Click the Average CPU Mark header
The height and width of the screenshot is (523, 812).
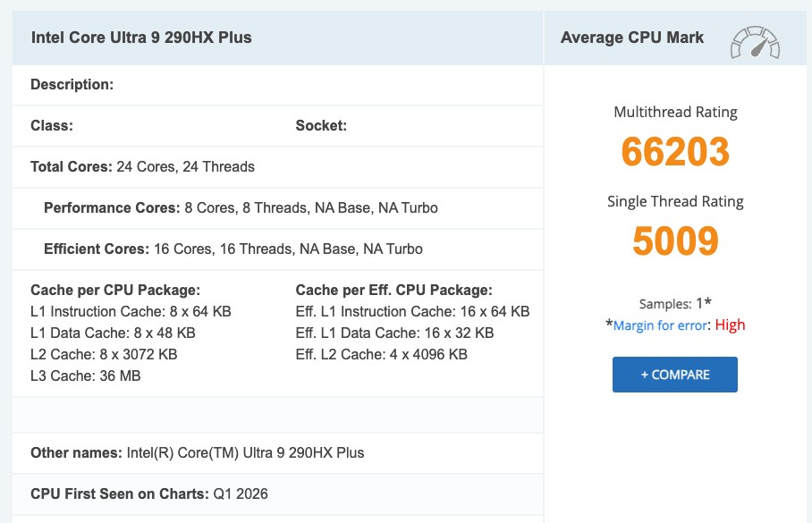(x=631, y=38)
